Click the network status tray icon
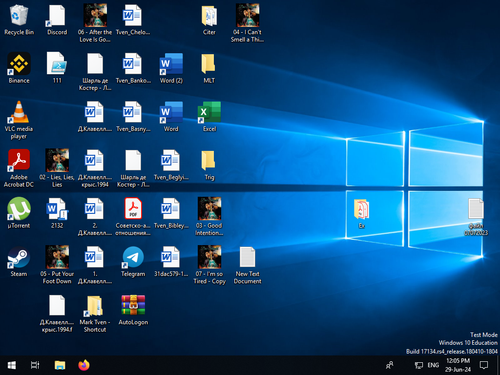This screenshot has height=375, width=500. click(x=419, y=365)
